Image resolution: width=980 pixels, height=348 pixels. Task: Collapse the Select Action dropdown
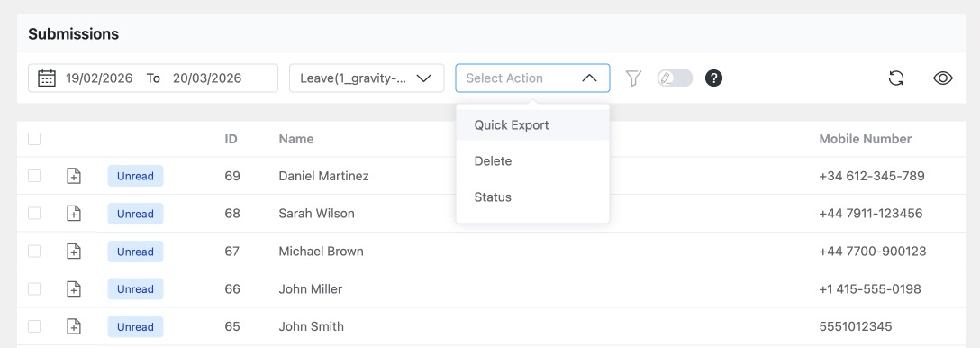tap(532, 78)
